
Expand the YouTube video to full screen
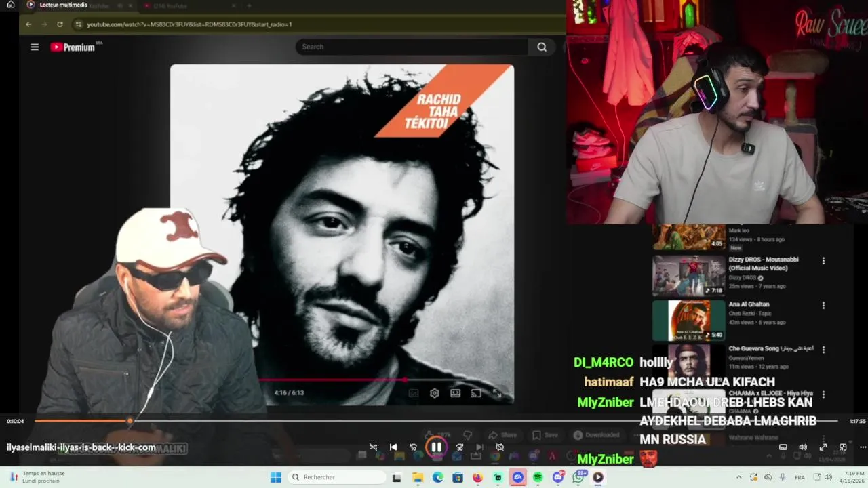click(x=497, y=393)
